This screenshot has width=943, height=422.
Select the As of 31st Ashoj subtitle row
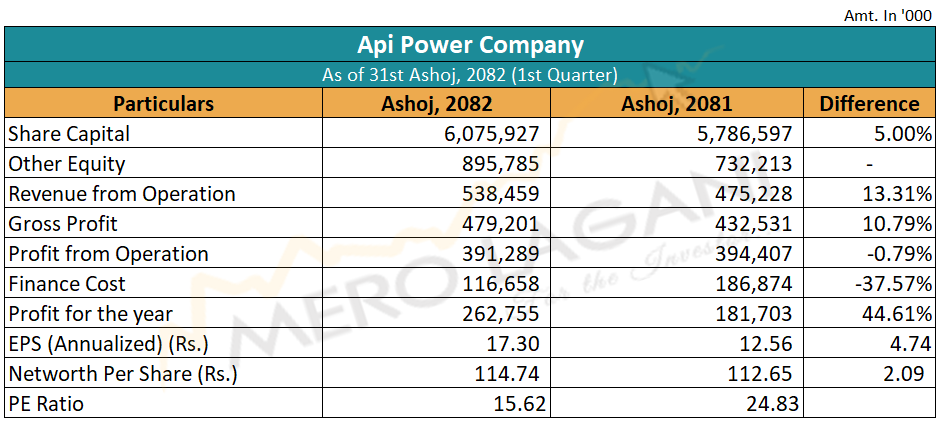tap(470, 75)
